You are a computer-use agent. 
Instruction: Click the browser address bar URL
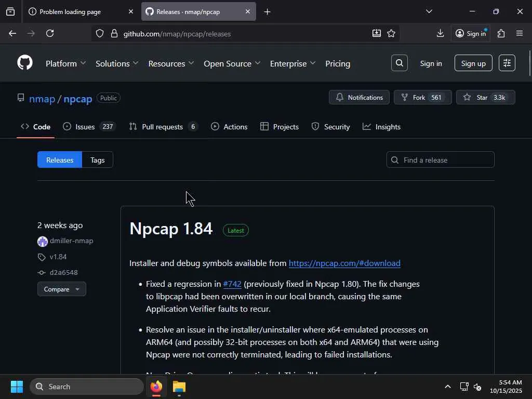(x=177, y=34)
